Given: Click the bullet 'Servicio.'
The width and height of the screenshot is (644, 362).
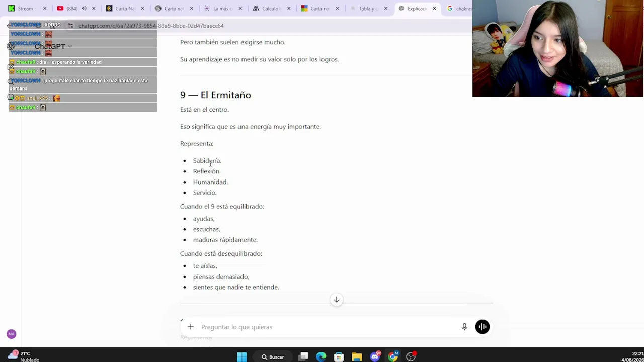Looking at the screenshot, I should point(205,192).
